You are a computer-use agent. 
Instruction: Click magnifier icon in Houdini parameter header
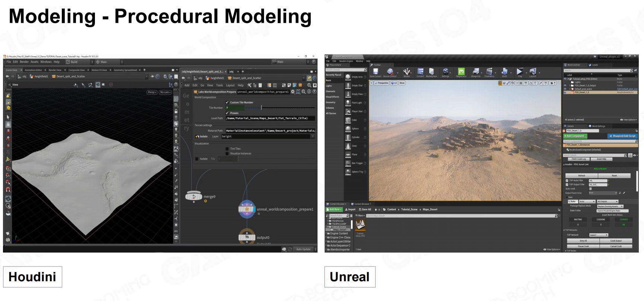tap(303, 92)
